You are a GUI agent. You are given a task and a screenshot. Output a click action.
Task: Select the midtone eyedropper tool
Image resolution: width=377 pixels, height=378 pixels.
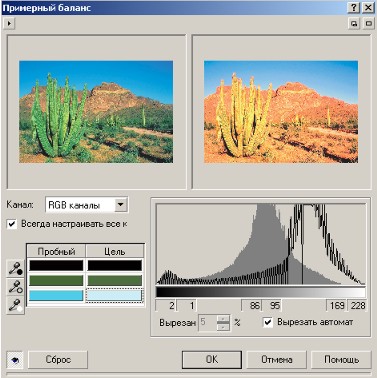click(x=15, y=287)
